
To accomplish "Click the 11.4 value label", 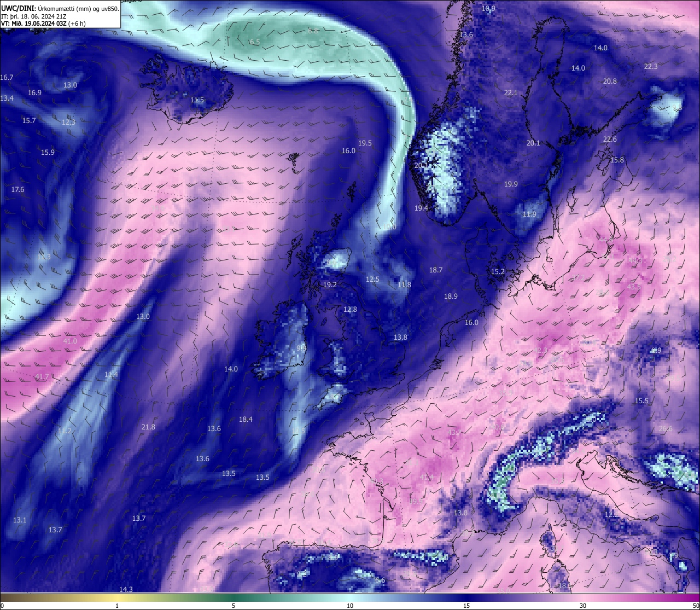I will pos(111,374).
